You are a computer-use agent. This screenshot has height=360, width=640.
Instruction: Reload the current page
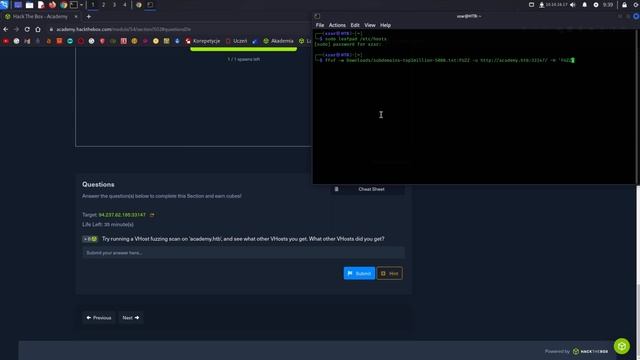click(27, 29)
